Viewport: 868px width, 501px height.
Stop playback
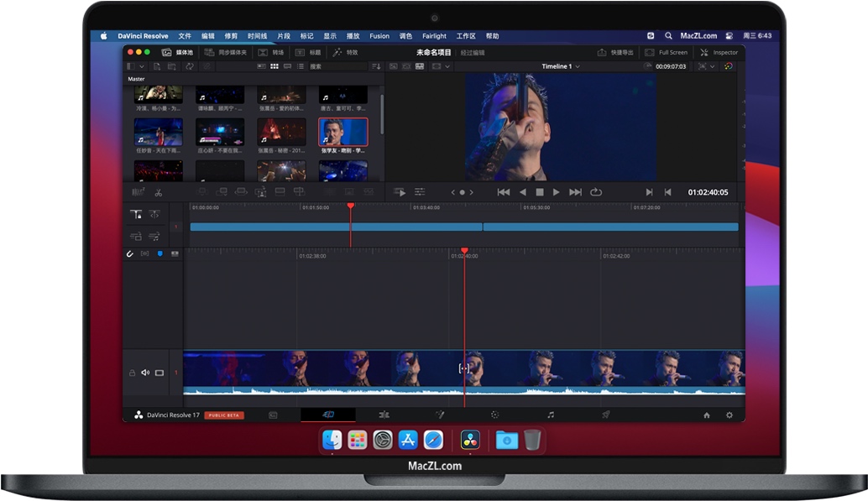(540, 192)
